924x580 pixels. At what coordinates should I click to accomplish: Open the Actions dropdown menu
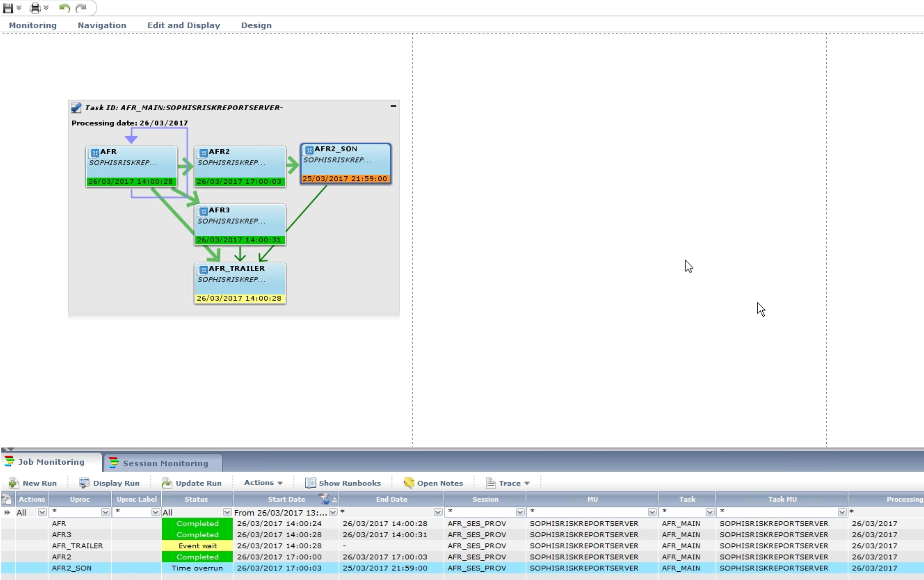pyautogui.click(x=263, y=483)
